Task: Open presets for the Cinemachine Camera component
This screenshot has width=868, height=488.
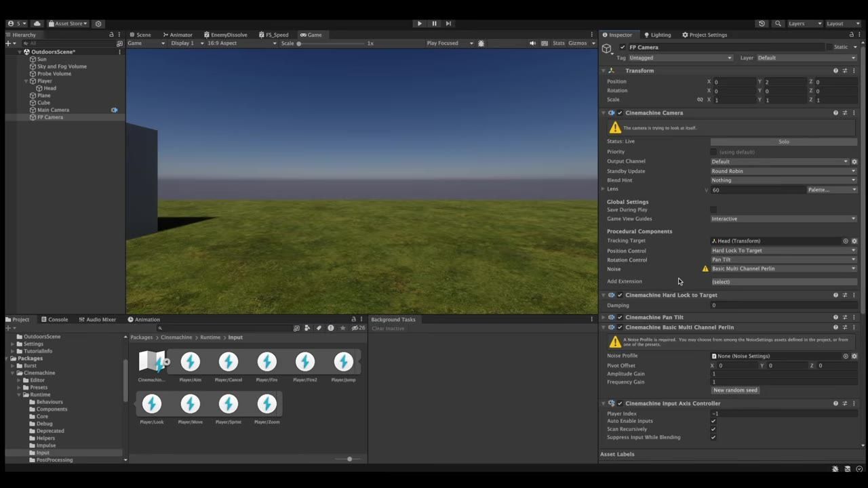Action: pos(845,113)
